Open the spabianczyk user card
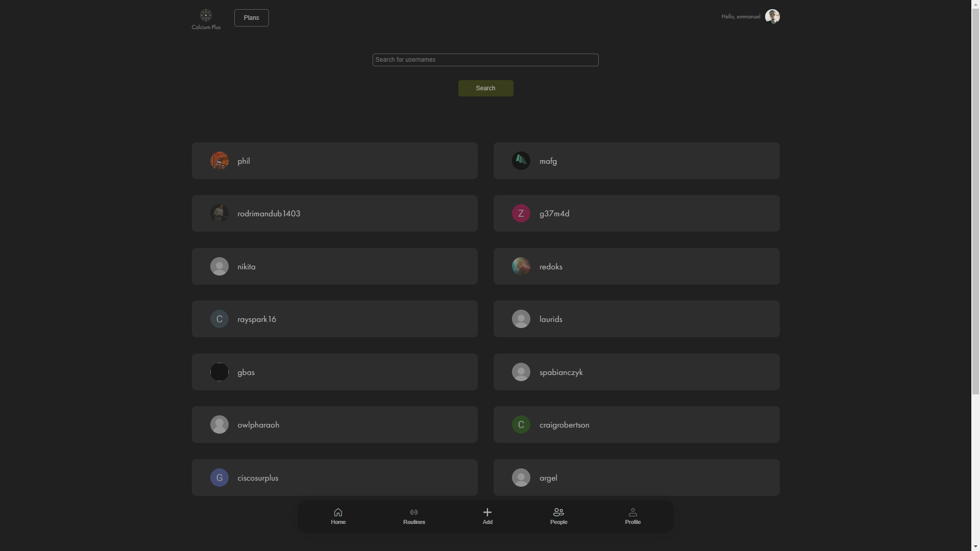 click(x=636, y=372)
